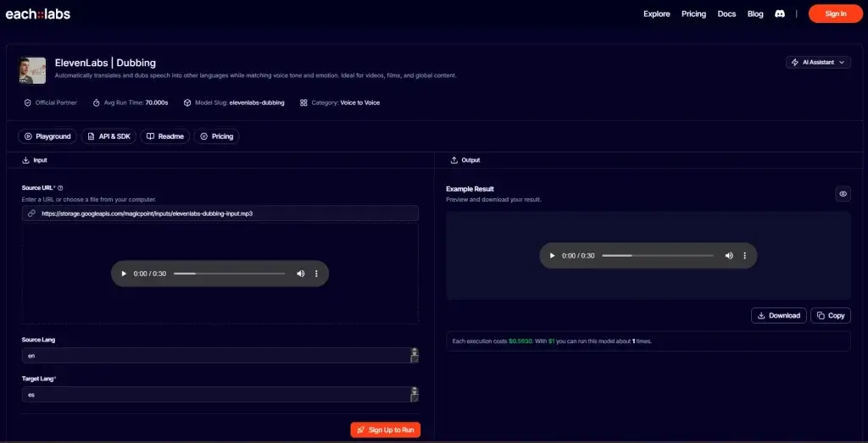The image size is (868, 443).
Task: Mute the output audio player
Action: [729, 256]
